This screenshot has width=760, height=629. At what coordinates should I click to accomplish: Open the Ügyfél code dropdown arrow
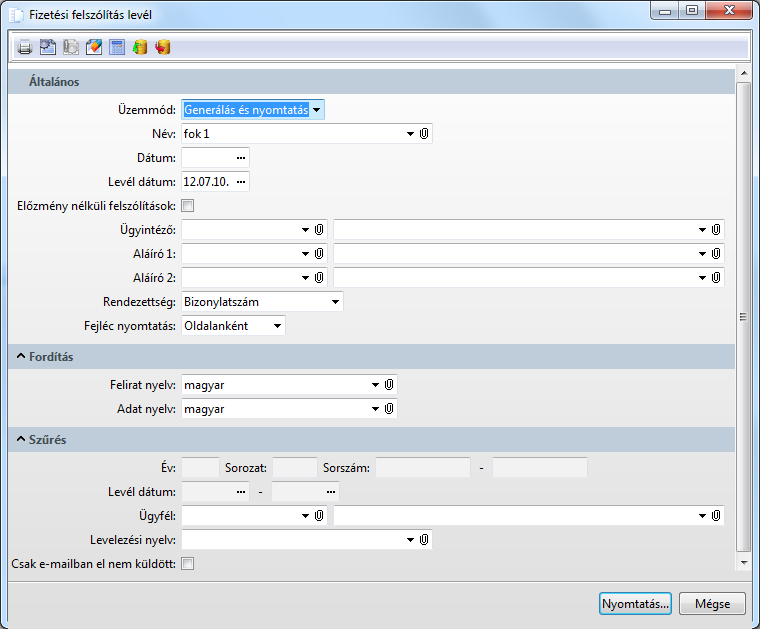pyautogui.click(x=305, y=516)
